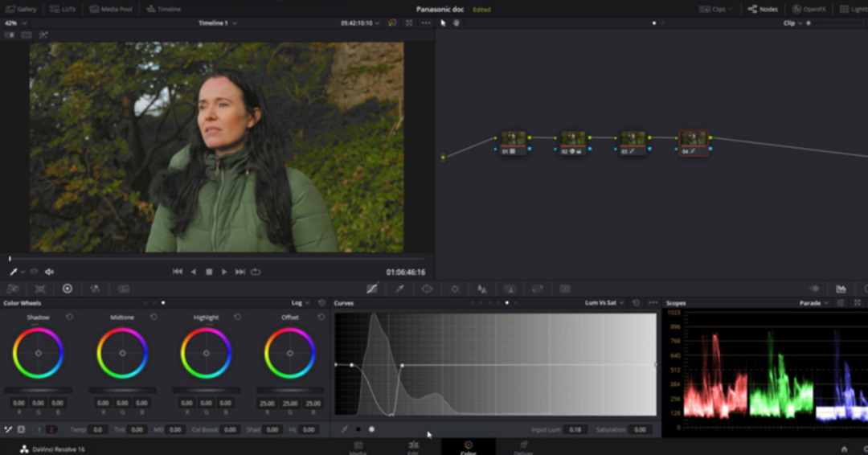Click the Midtone color wheel center

[x=122, y=353]
